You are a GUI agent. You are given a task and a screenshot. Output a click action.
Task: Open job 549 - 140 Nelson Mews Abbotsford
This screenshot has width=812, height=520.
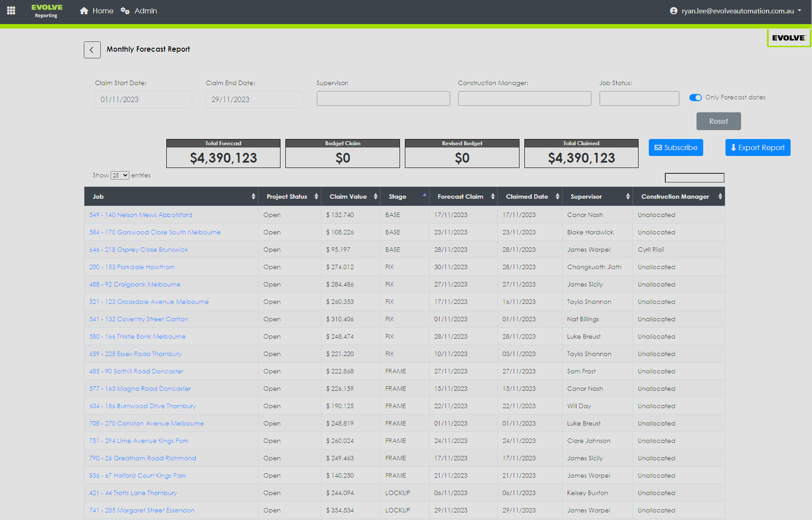(x=140, y=215)
